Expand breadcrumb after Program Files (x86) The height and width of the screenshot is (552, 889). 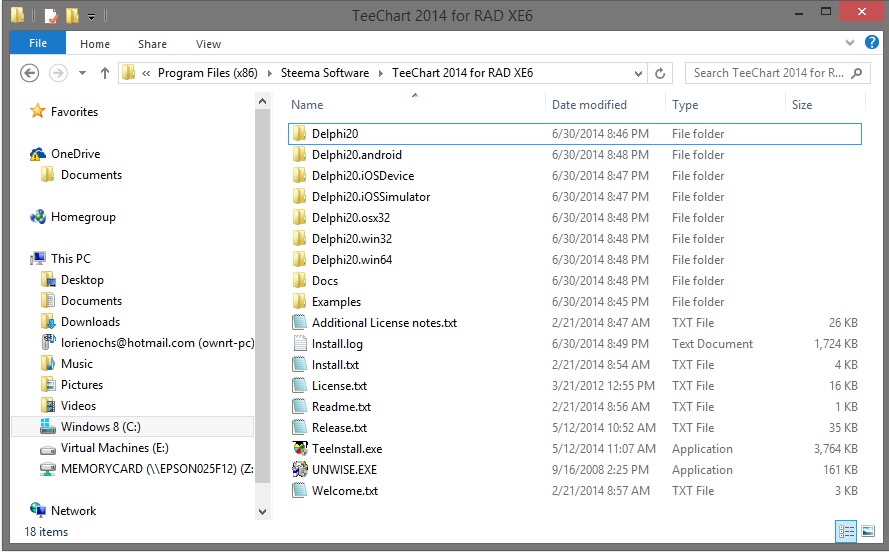pos(269,73)
